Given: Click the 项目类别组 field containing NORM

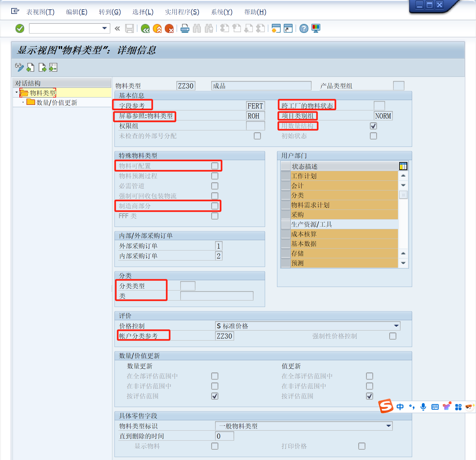Looking at the screenshot, I should point(383,116).
